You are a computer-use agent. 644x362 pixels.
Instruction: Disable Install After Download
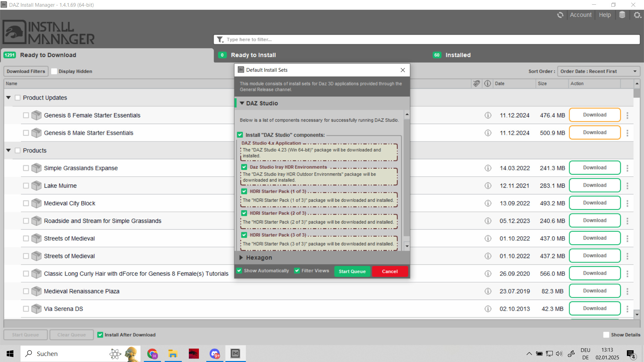100,335
